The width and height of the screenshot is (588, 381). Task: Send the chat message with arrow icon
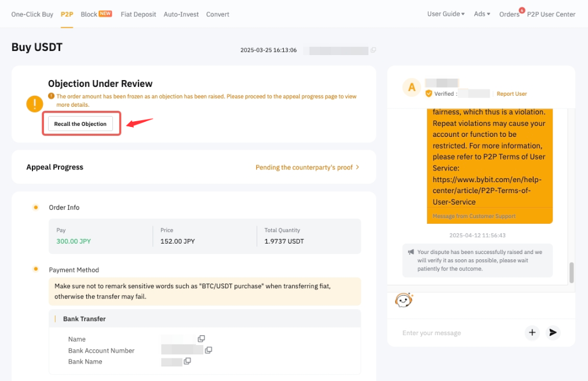(x=553, y=332)
